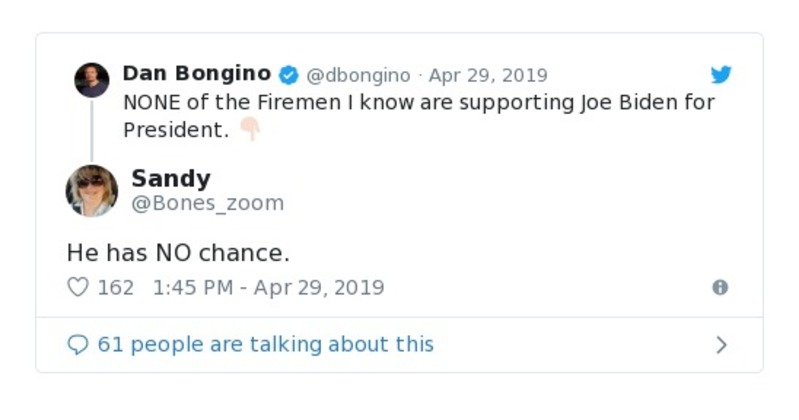Click the 'He has NO chance.' tweet text

[x=178, y=253]
